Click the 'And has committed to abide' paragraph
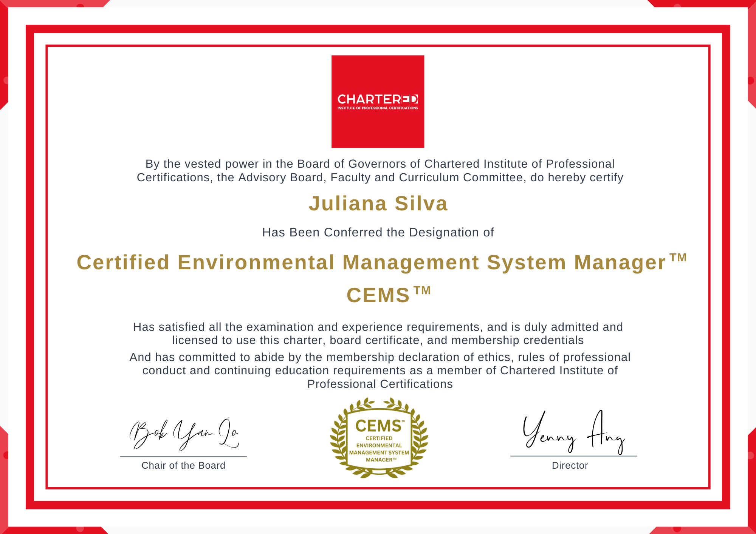Viewport: 756px width, 534px height. click(380, 370)
